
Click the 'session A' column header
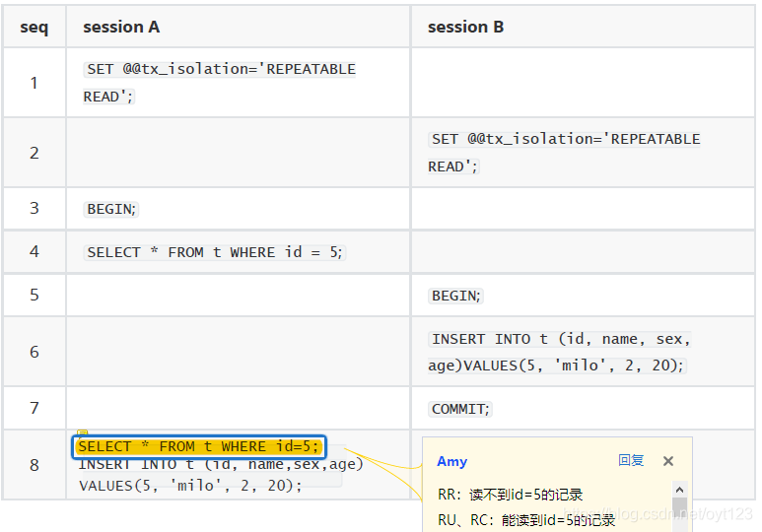(239, 27)
